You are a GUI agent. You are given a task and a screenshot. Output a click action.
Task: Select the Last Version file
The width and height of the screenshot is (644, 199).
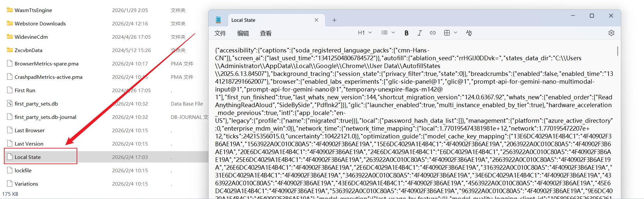click(29, 144)
